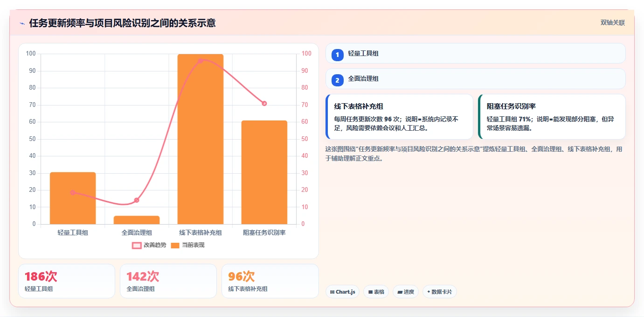Viewport: 644px width, 317px height.
Task: Click the 186次 stat card
Action: pyautogui.click(x=67, y=281)
